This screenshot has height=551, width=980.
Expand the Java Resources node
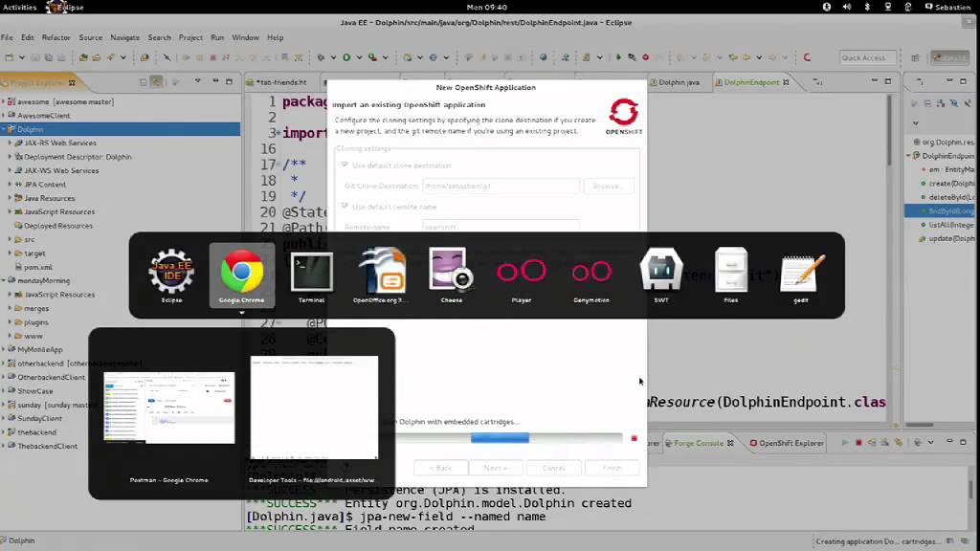(x=10, y=197)
